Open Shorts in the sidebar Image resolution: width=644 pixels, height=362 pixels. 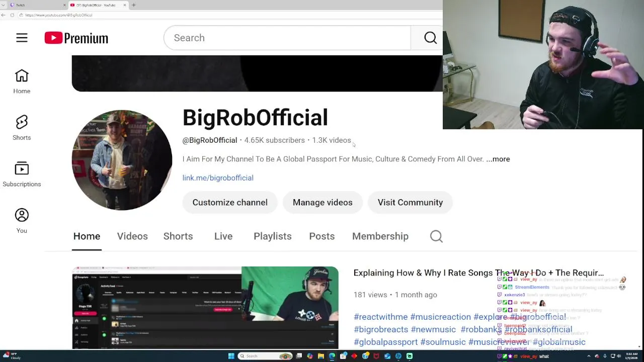click(22, 128)
